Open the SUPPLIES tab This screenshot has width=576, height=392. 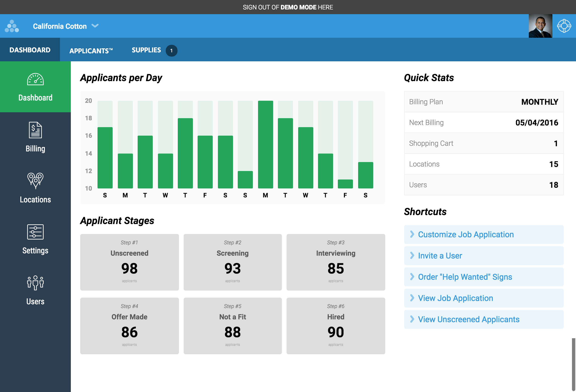[146, 50]
